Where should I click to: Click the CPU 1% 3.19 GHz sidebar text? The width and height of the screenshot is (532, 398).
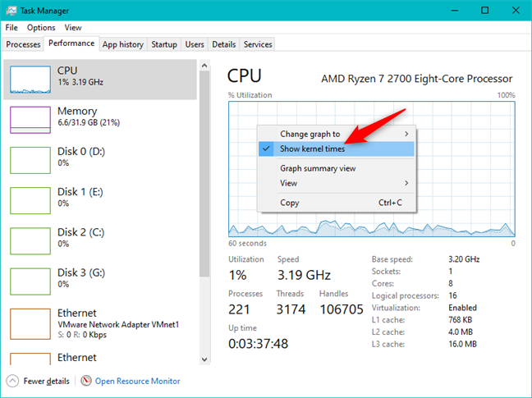(x=80, y=82)
